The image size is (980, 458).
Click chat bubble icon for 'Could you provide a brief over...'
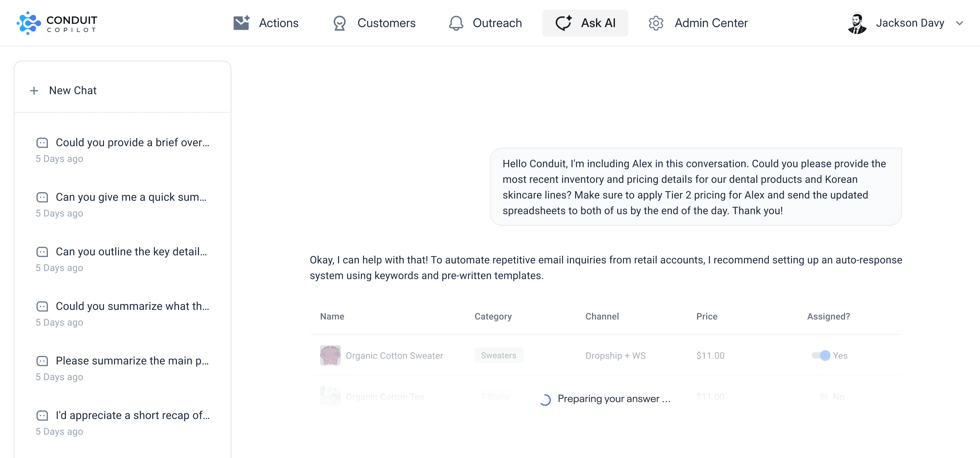[x=42, y=143]
